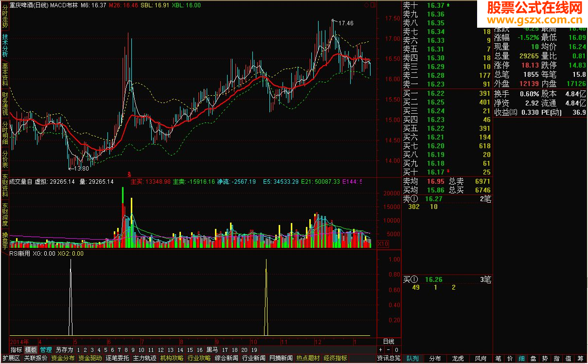Open the 日线 period selector
Image resolution: width=588 pixels, height=364 pixels.
coord(389,341)
